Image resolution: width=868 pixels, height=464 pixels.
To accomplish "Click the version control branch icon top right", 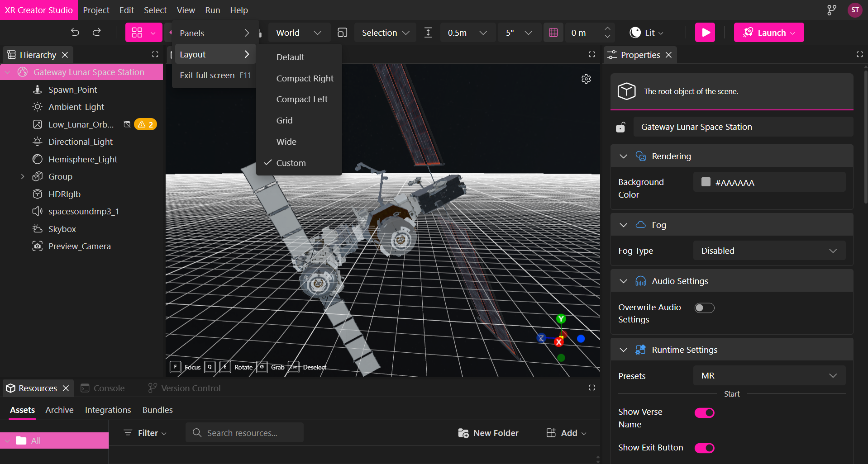I will 832,10.
